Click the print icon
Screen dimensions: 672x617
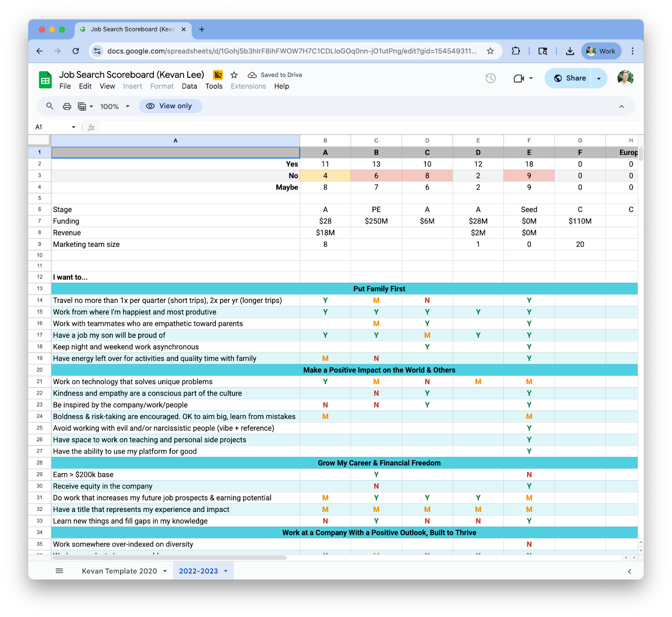click(x=67, y=106)
